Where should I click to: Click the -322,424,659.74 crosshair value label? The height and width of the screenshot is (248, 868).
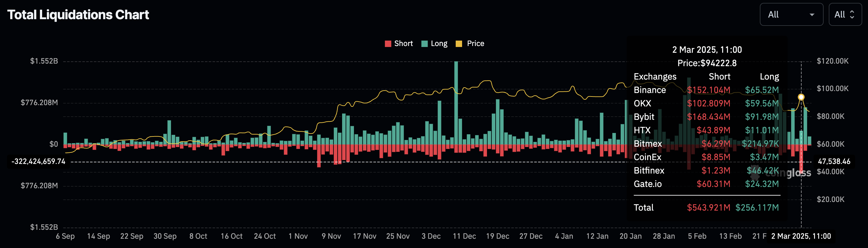[38, 162]
